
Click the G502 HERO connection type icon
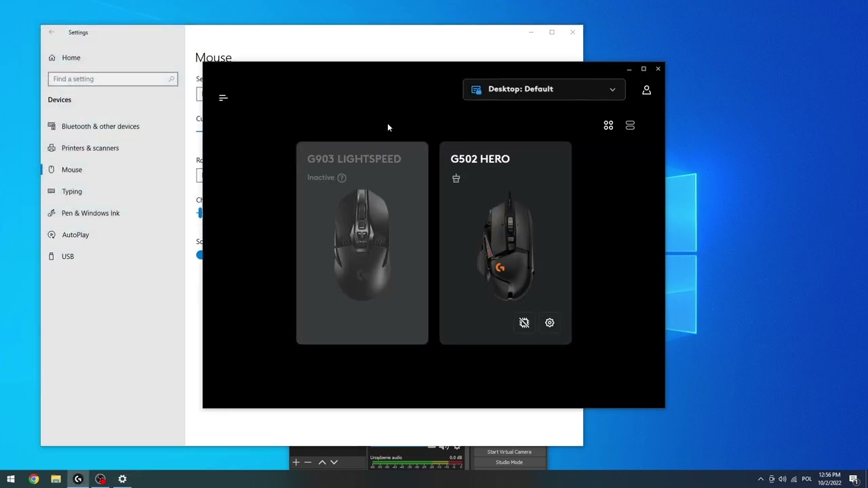tap(456, 178)
